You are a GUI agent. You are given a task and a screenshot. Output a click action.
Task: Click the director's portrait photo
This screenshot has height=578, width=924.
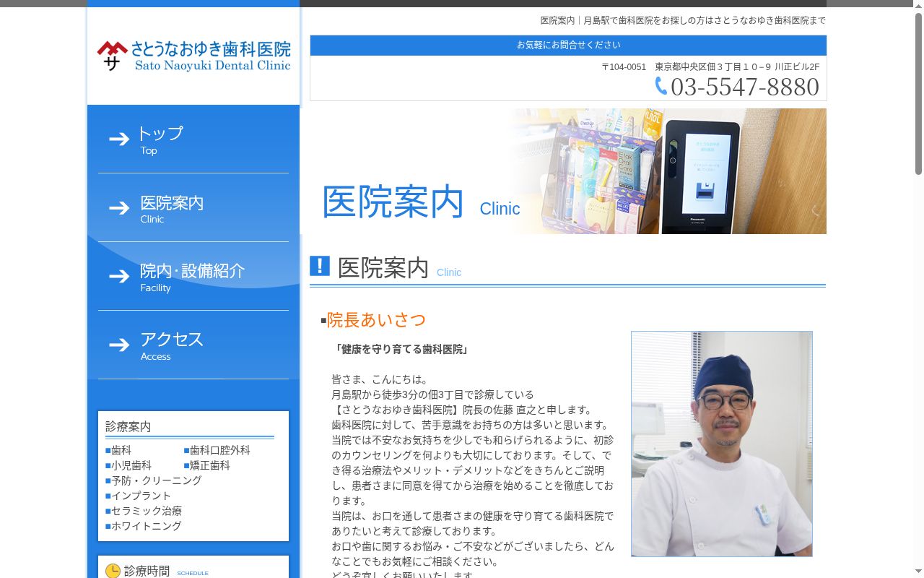pos(722,444)
